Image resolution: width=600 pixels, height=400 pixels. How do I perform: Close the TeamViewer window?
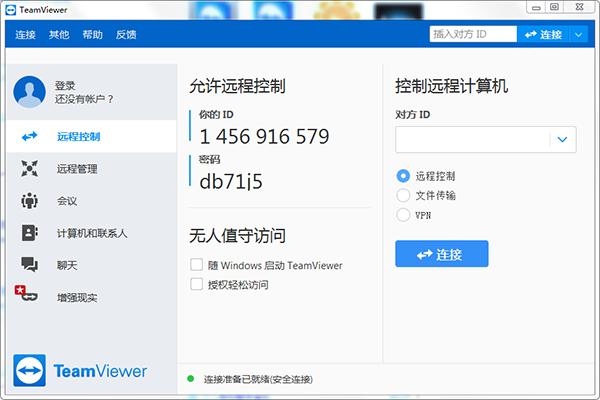pyautogui.click(x=579, y=7)
